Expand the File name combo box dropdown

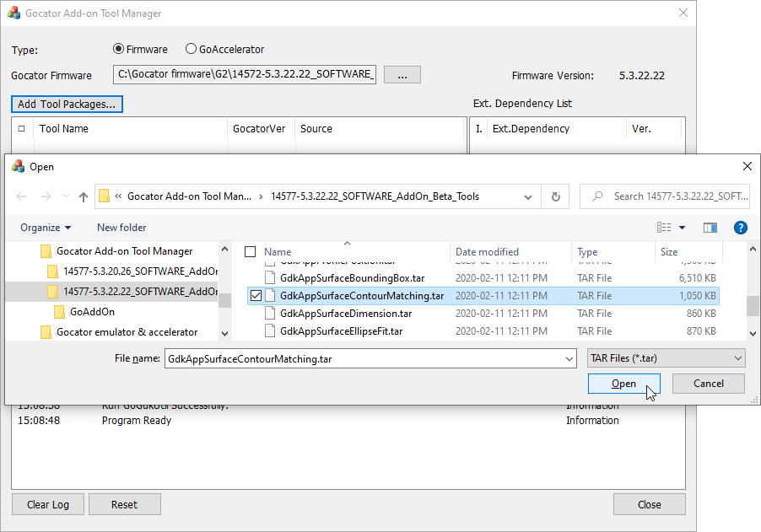[569, 359]
